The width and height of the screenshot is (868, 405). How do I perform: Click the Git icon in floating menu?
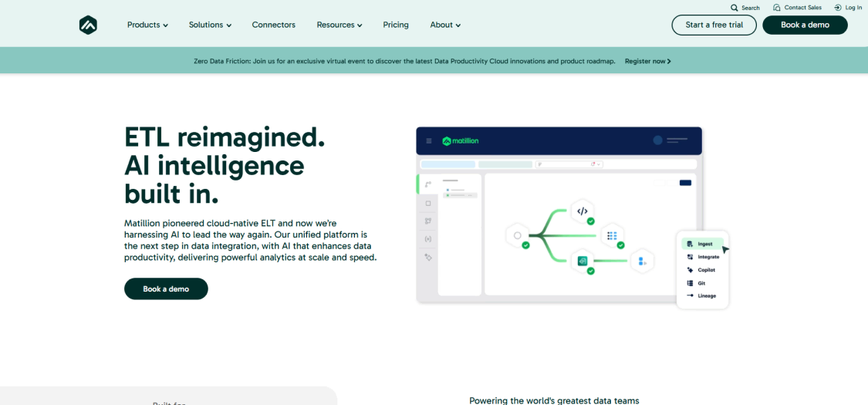(x=690, y=283)
